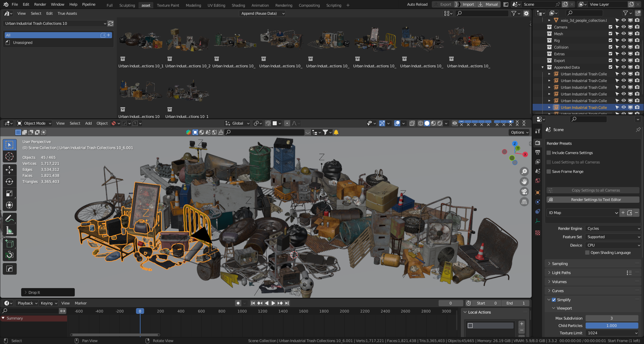Open the asset library selector dropdown

(x=55, y=23)
